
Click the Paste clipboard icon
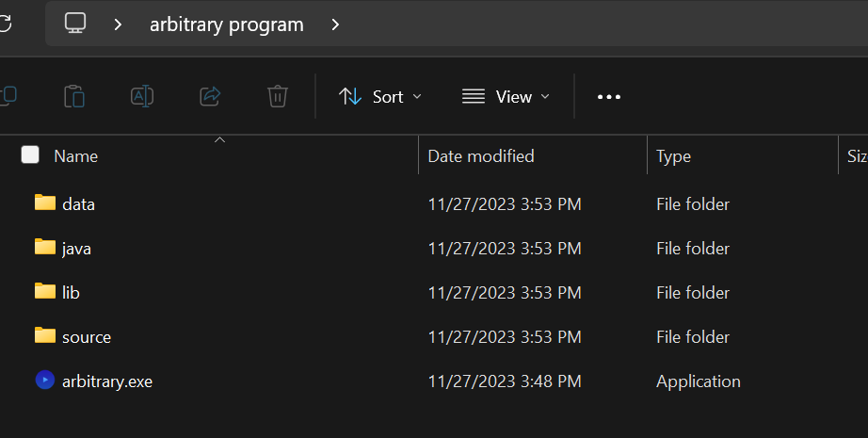coord(74,96)
